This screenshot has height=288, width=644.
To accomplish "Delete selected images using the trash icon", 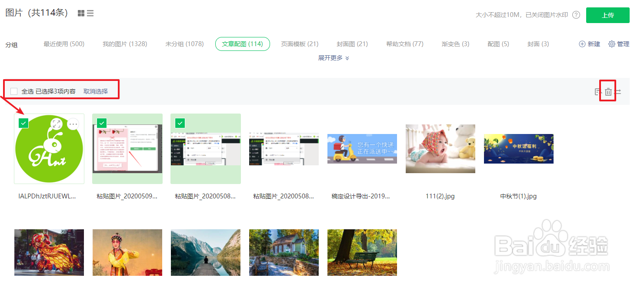I will click(x=607, y=92).
